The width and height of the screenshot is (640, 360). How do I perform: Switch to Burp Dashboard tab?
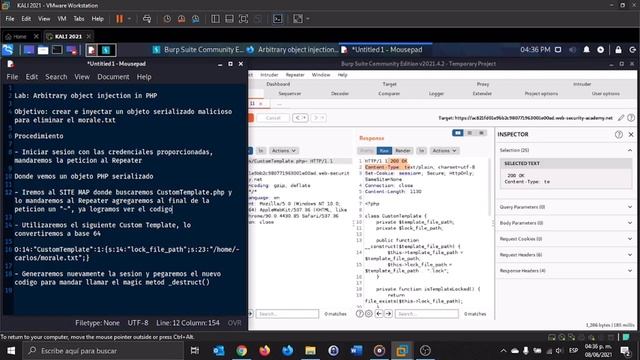coord(278,84)
